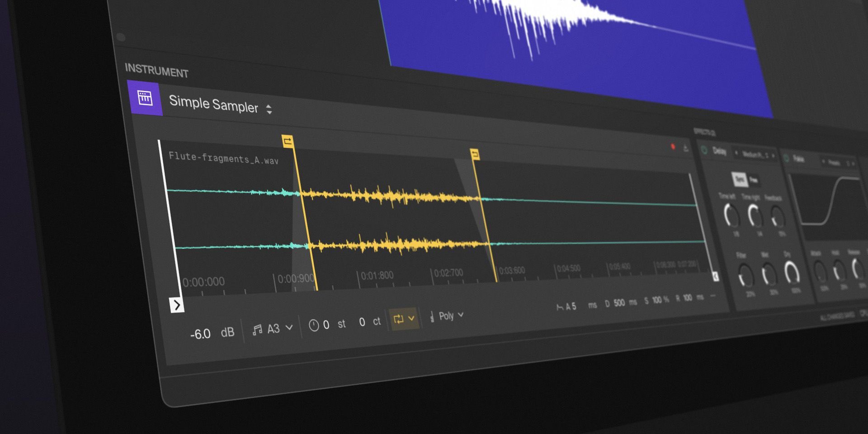This screenshot has width=868, height=434.
Task: Open the A3 root note dropdown
Action: (280, 328)
